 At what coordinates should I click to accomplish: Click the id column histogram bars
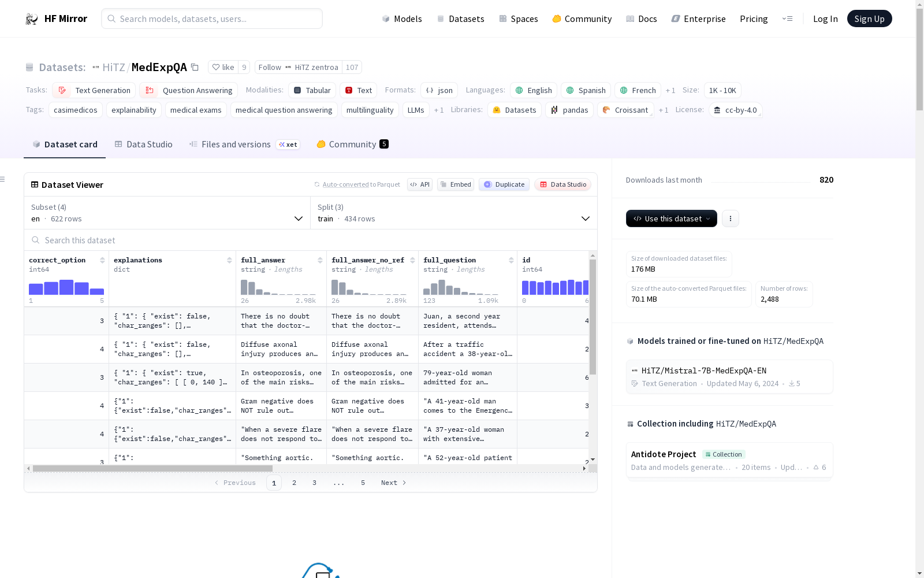click(x=556, y=287)
